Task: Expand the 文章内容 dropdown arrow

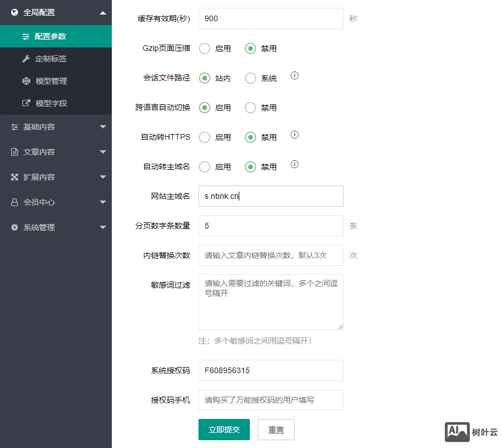Action: click(102, 152)
